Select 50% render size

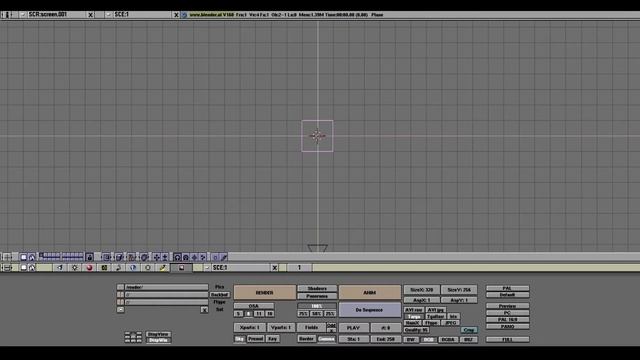pyautogui.click(x=317, y=313)
